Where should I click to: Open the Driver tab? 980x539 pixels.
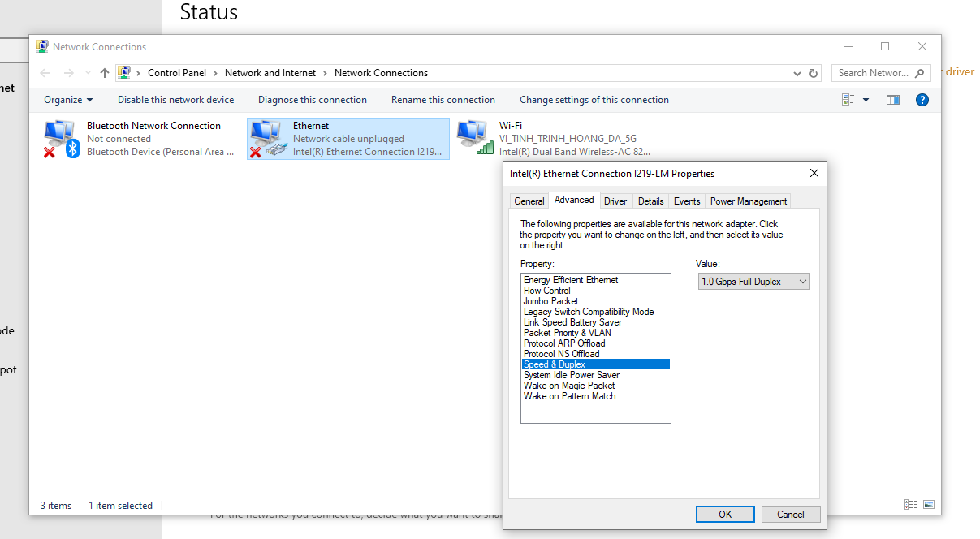pos(615,201)
